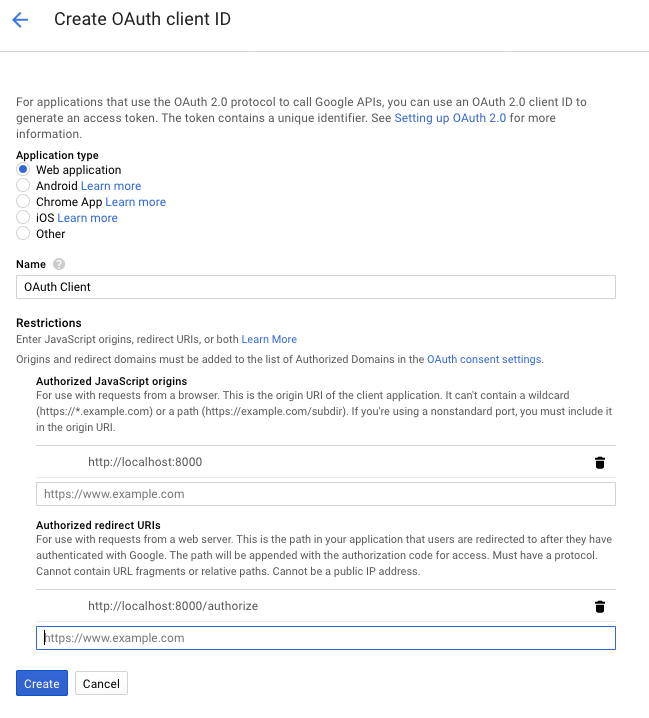Open the Restrictions Learn More link
This screenshot has width=649, height=718.
(269, 339)
